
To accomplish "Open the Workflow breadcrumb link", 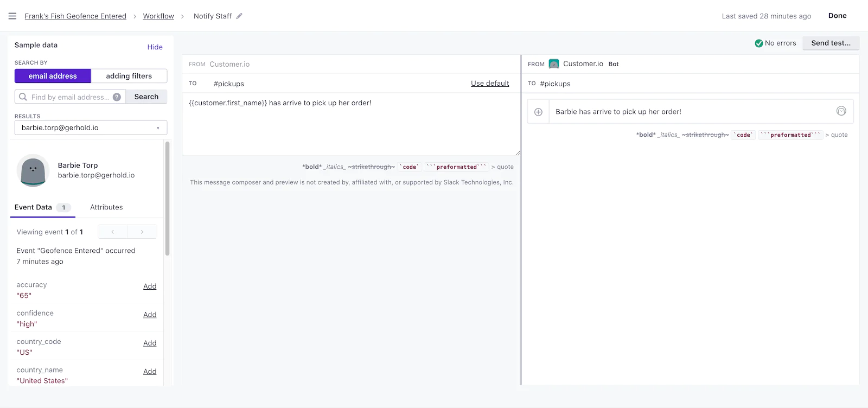I will pos(158,16).
